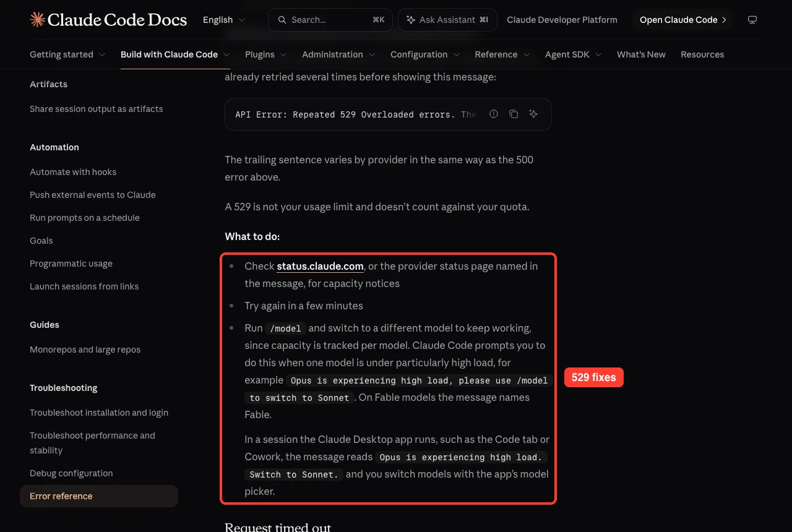Screen dimensions: 792x532
Task: Click the Claude Code Docs starburst logo
Action: point(37,20)
